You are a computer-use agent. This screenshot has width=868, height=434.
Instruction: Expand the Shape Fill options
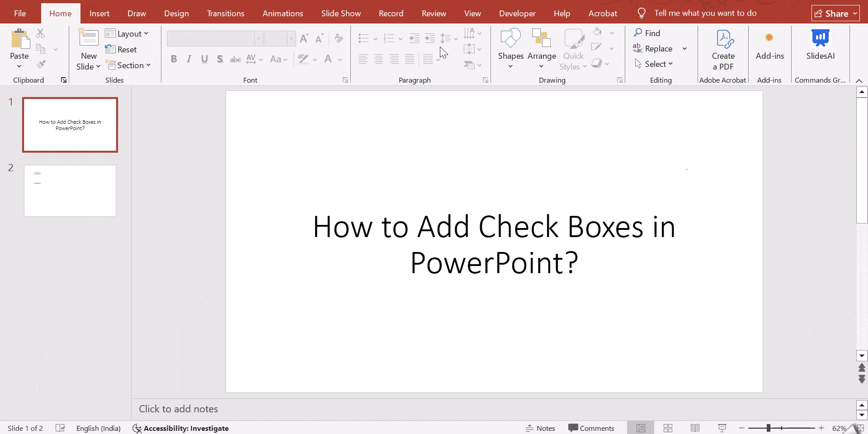click(x=613, y=33)
